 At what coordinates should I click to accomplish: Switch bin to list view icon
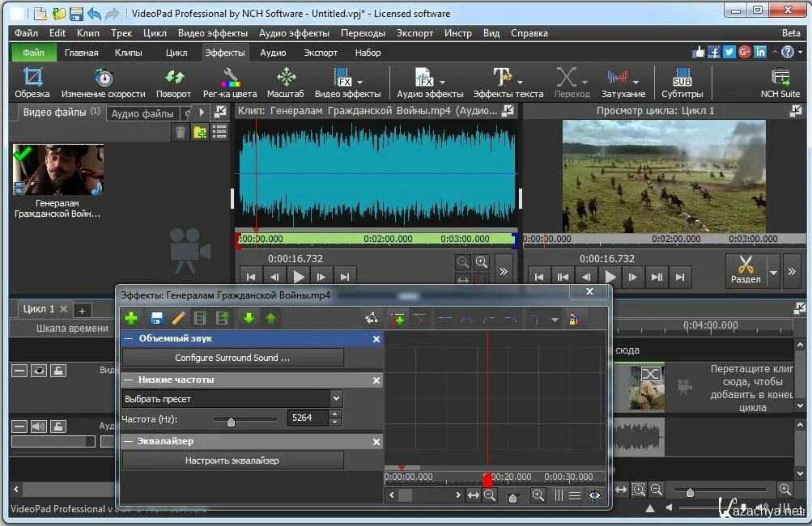pos(219,133)
